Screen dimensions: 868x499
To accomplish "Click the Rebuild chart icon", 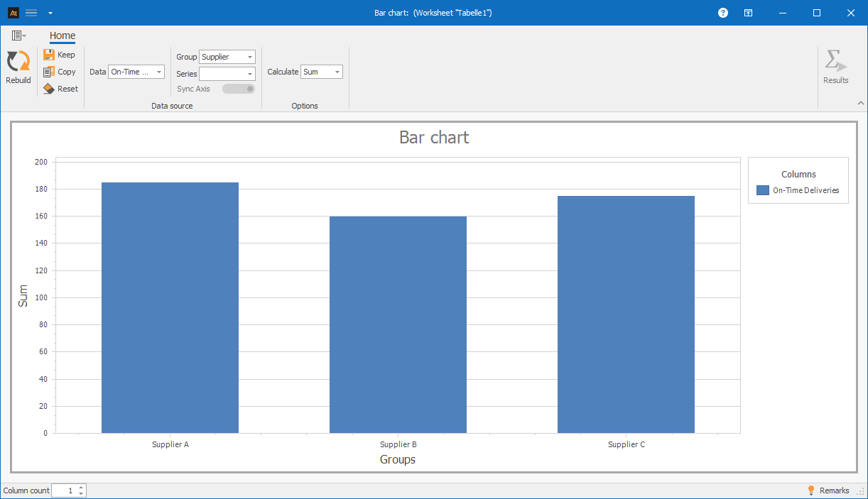I will click(x=18, y=62).
